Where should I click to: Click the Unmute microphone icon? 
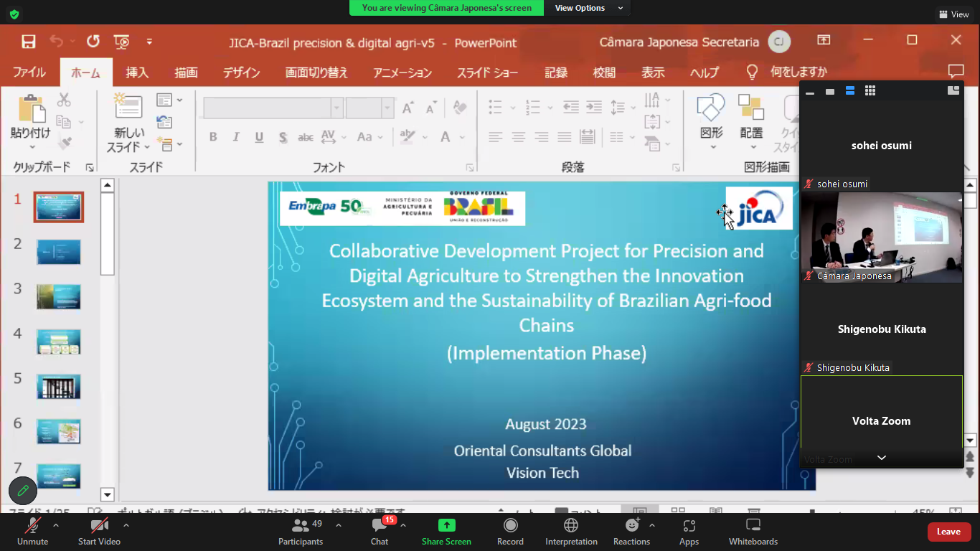(32, 526)
